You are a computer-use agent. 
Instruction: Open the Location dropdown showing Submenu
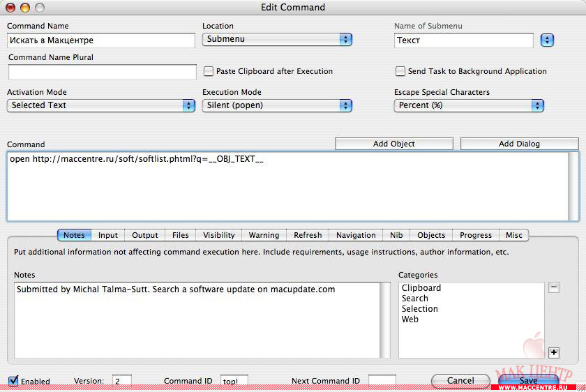(277, 39)
